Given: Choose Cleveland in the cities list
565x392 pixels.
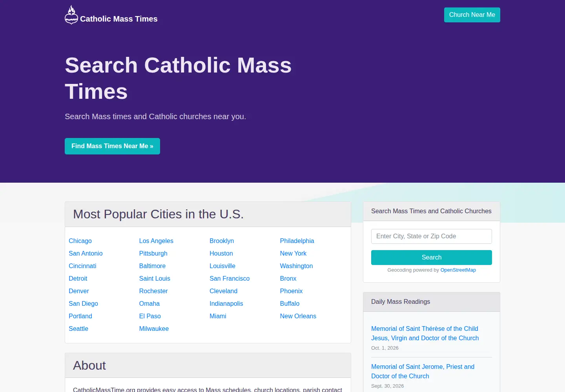Looking at the screenshot, I should (223, 291).
